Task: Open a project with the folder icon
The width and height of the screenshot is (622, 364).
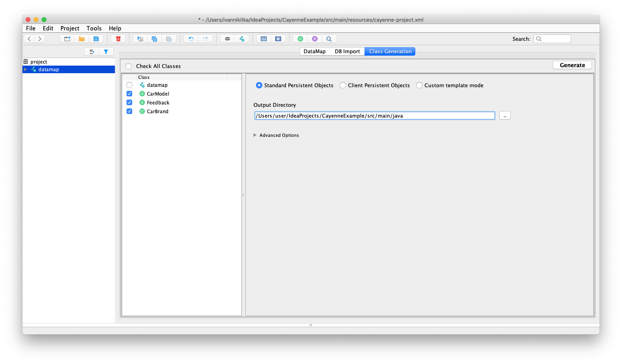Action: tap(81, 38)
